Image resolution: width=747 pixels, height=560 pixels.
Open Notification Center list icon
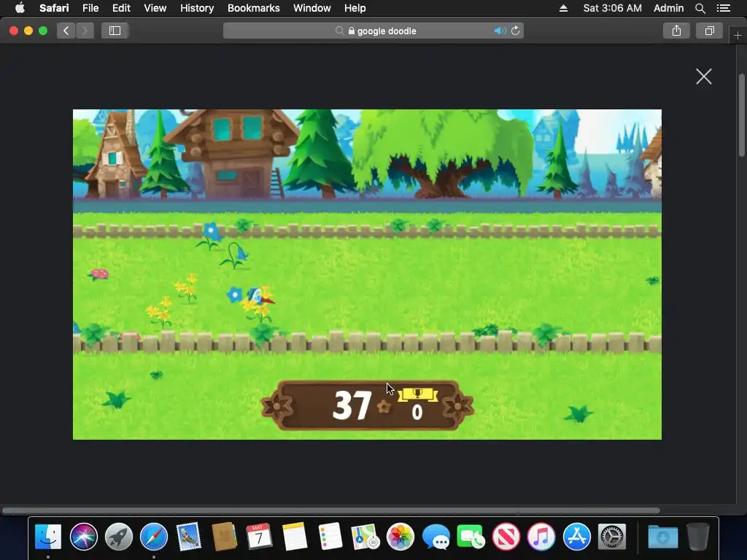click(x=724, y=8)
